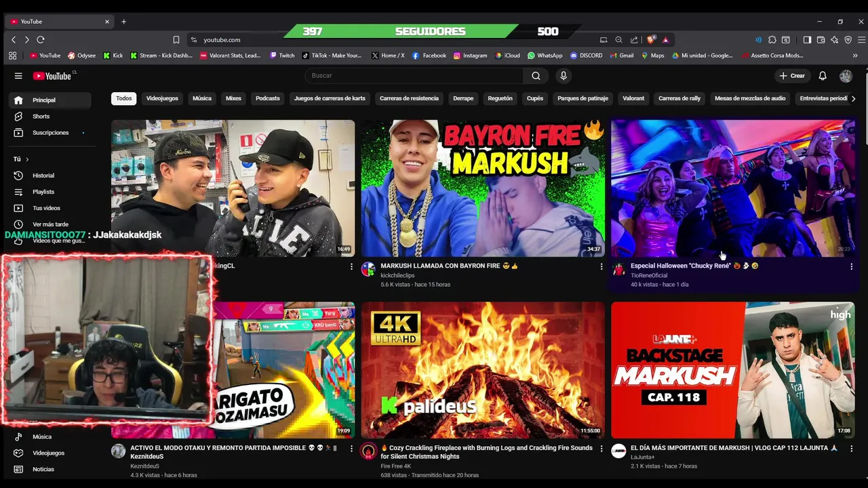The height and width of the screenshot is (488, 868).
Task: Bookmark this page with bookmark icon
Action: (x=176, y=40)
